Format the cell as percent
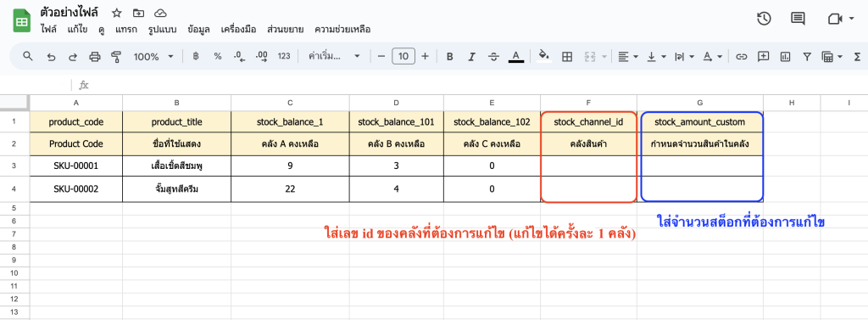The width and height of the screenshot is (868, 320). pos(218,56)
